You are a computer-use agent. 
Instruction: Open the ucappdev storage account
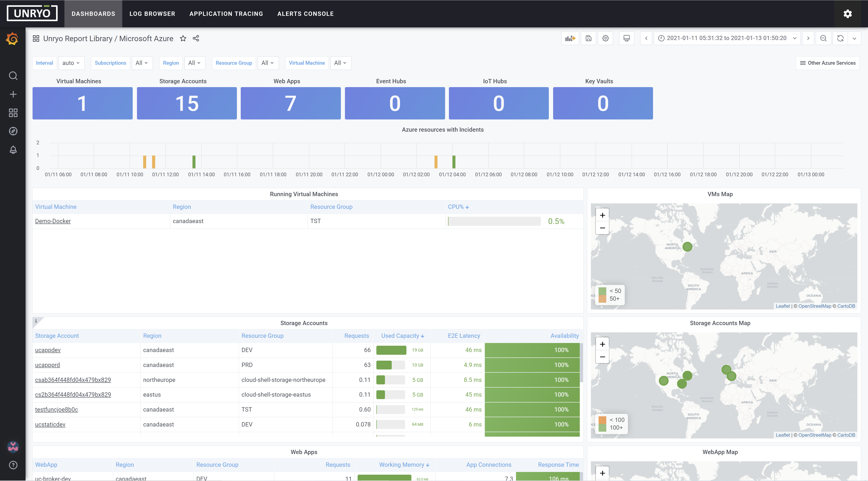pyautogui.click(x=48, y=350)
